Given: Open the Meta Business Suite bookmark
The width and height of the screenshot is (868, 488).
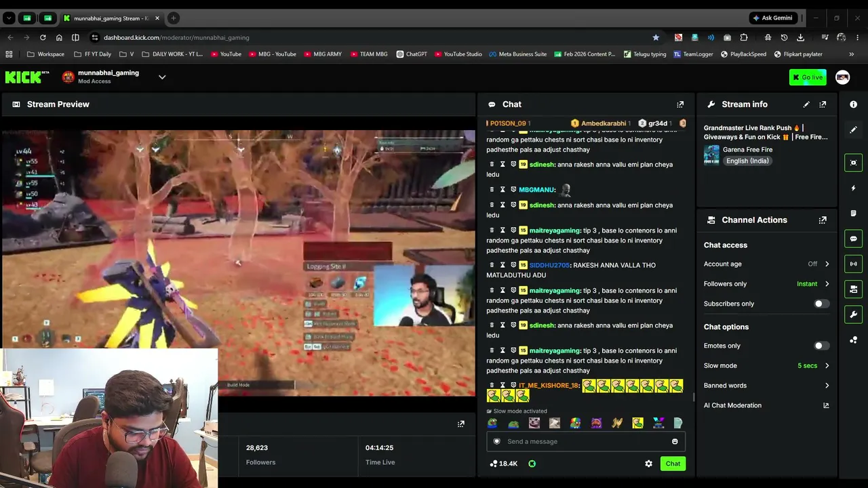Looking at the screenshot, I should pyautogui.click(x=517, y=54).
